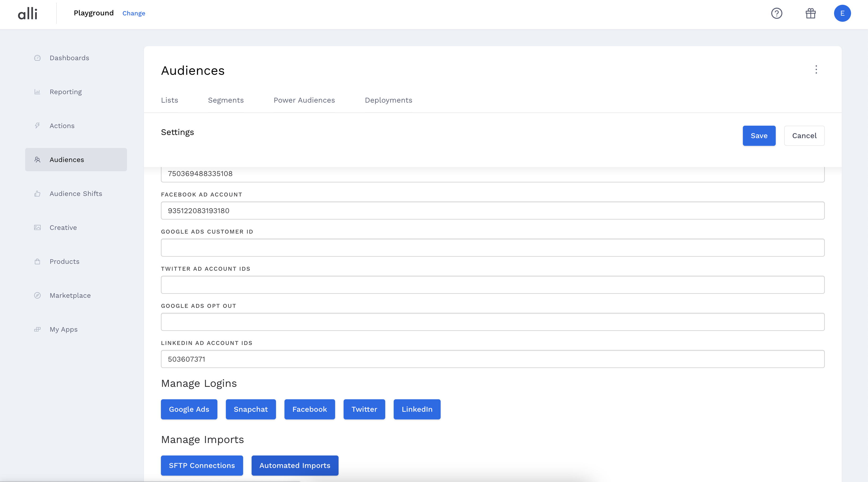Open the user avatar E menu

click(x=842, y=14)
